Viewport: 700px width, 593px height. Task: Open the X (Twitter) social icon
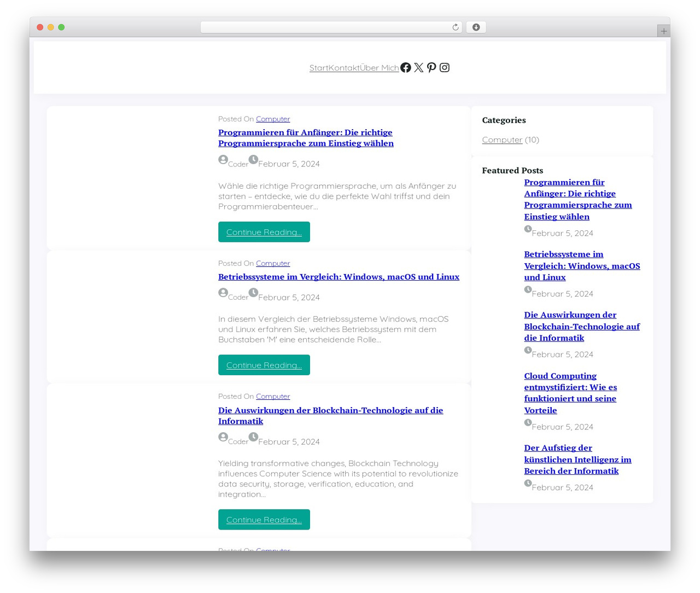pyautogui.click(x=418, y=67)
